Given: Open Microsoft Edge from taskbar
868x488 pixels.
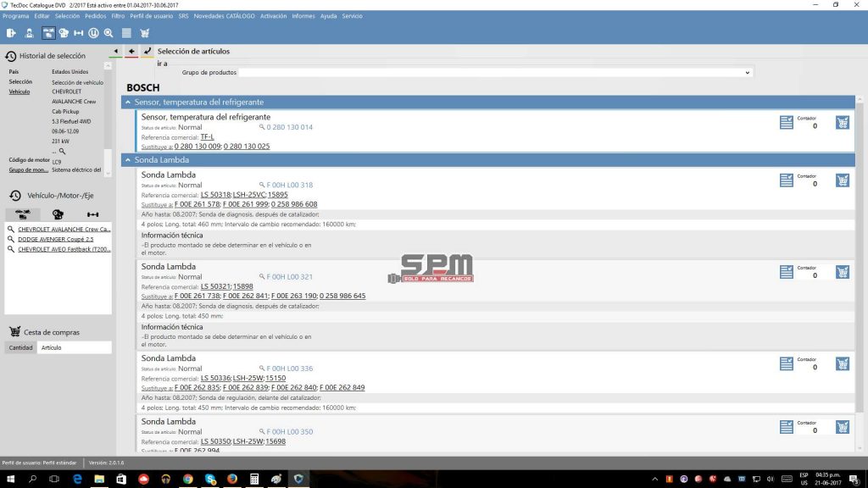Looking at the screenshot, I should point(77,479).
